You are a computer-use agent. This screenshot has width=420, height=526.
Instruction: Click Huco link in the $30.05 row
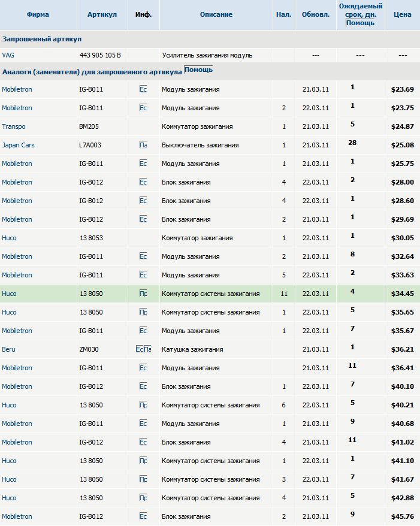coord(9,238)
